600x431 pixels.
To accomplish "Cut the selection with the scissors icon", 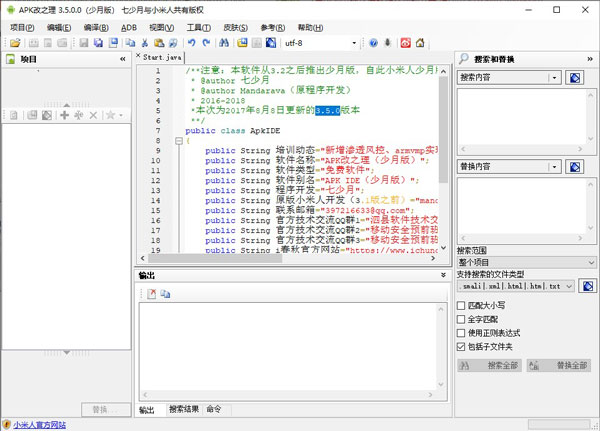I will coord(145,43).
